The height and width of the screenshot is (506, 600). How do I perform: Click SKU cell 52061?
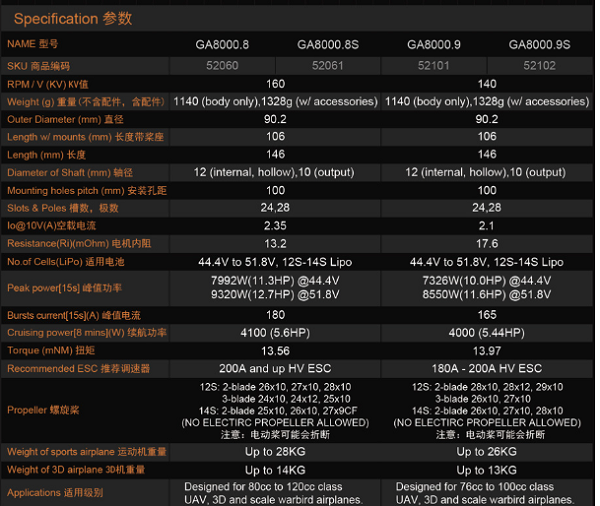[328, 66]
